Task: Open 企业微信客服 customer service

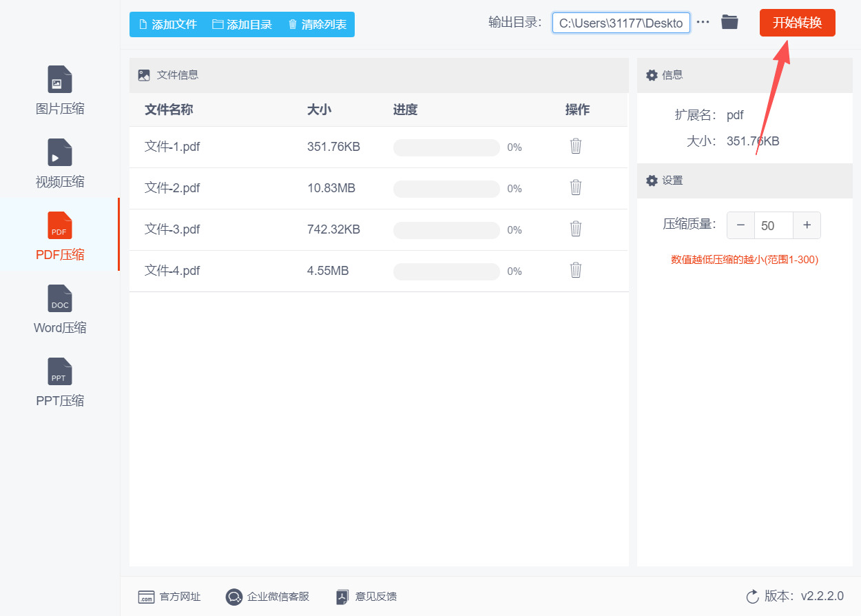Action: tap(267, 597)
